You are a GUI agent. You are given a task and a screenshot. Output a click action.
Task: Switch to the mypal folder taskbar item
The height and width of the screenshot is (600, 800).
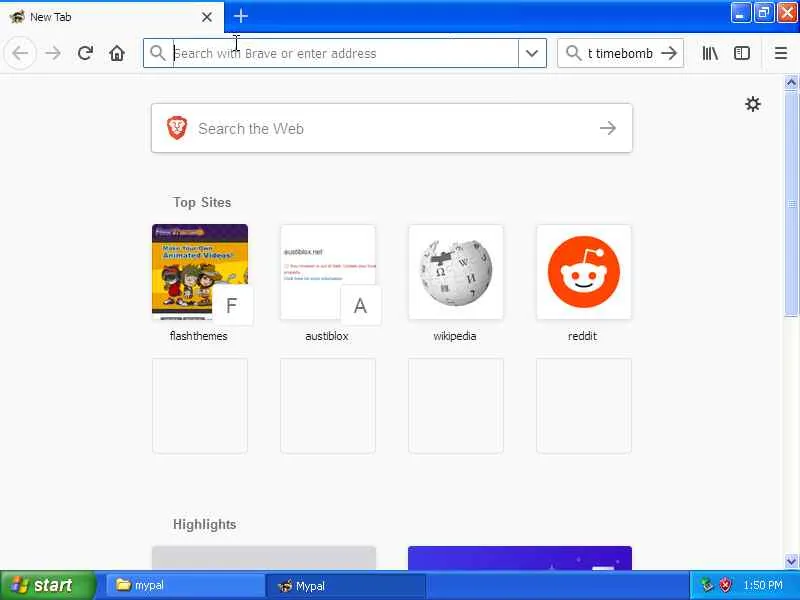[185, 585]
